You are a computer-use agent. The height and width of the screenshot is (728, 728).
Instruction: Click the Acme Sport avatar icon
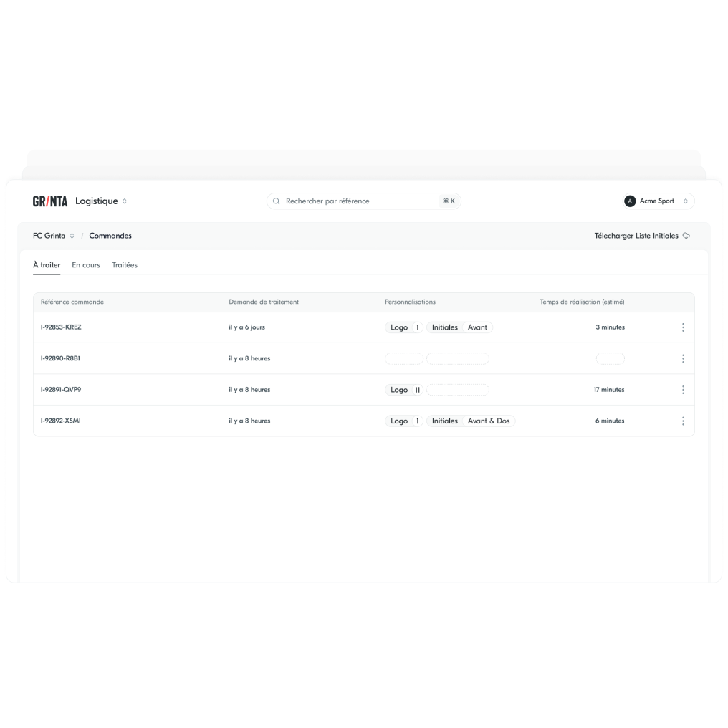[x=630, y=201]
